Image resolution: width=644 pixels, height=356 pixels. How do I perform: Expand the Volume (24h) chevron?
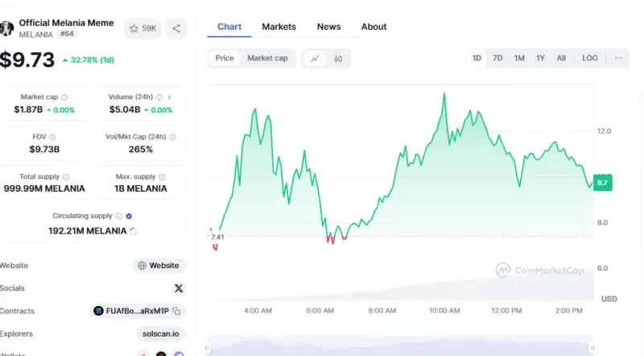169,97
